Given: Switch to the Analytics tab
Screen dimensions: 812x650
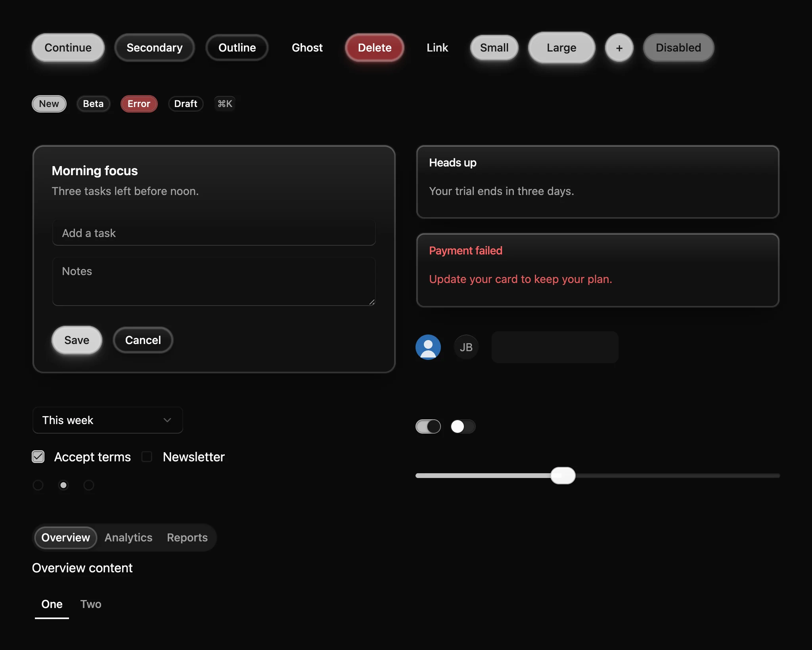Looking at the screenshot, I should 128,537.
